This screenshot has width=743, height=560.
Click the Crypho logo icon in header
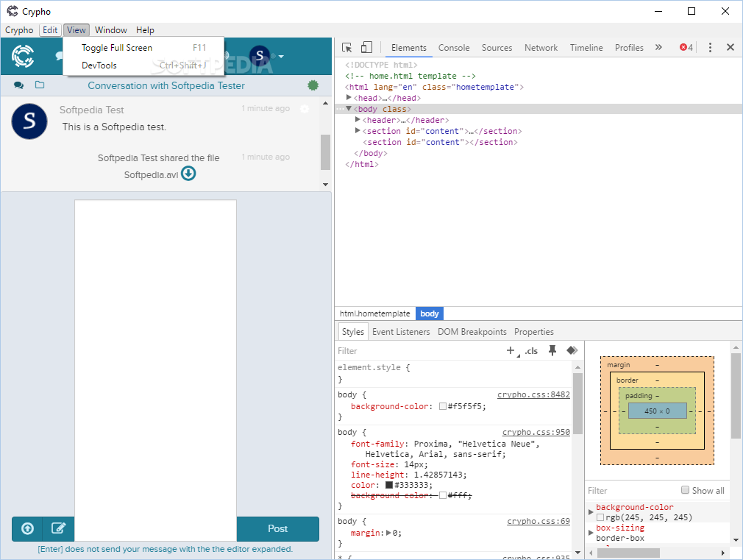click(23, 57)
